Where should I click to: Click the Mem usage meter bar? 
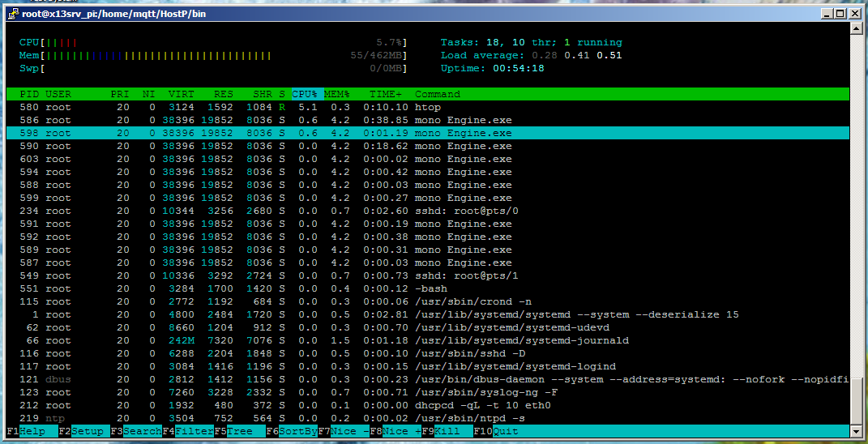pyautogui.click(x=156, y=55)
